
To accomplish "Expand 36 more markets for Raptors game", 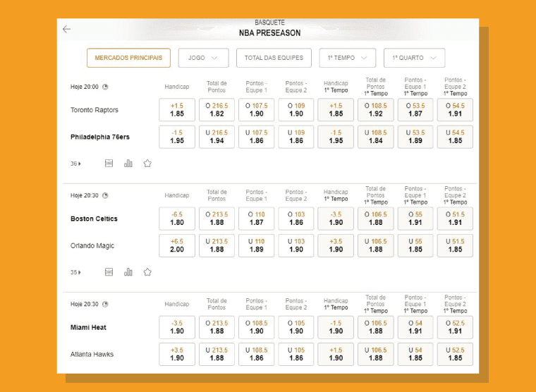I will click(75, 164).
